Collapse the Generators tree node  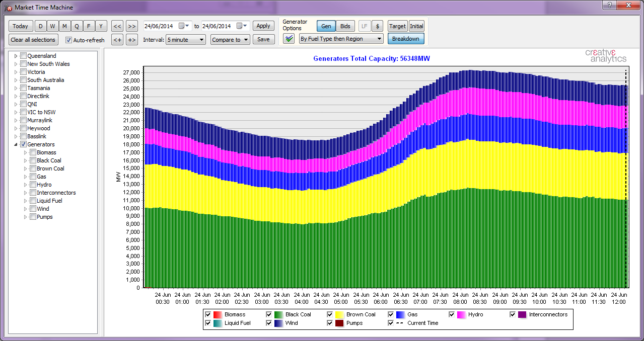click(16, 144)
